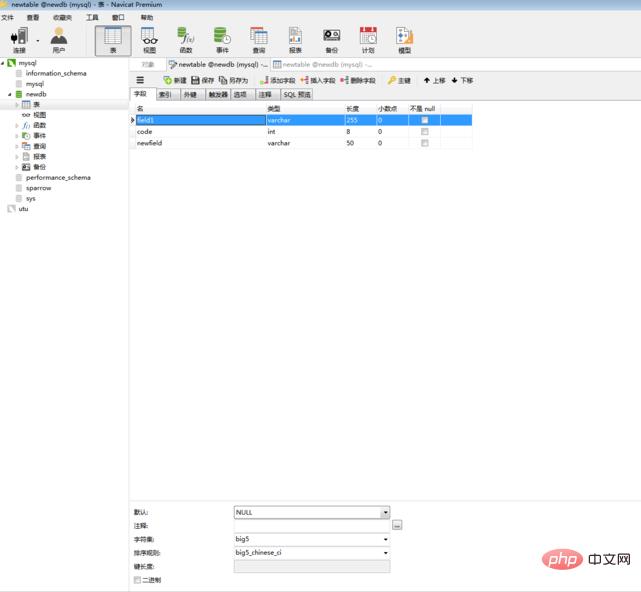Image resolution: width=641 pixels, height=592 pixels.
Task: Click the 事件 (Event) toolbar icon
Action: click(222, 39)
